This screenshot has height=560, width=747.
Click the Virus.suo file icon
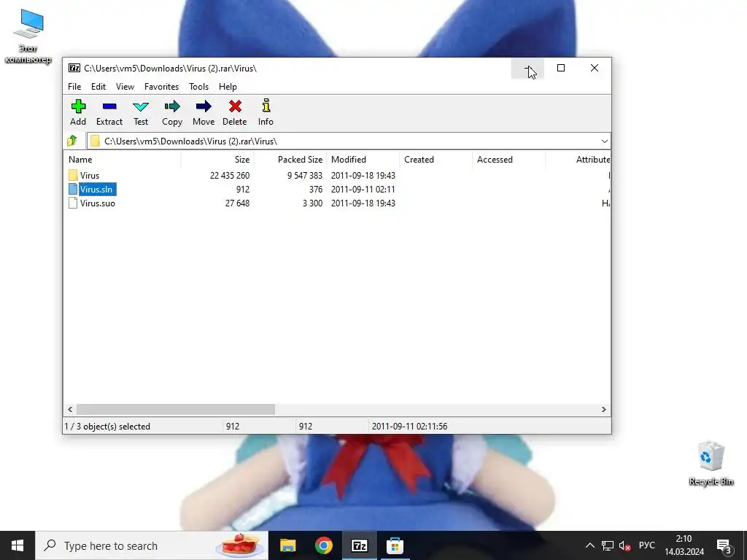tap(73, 203)
